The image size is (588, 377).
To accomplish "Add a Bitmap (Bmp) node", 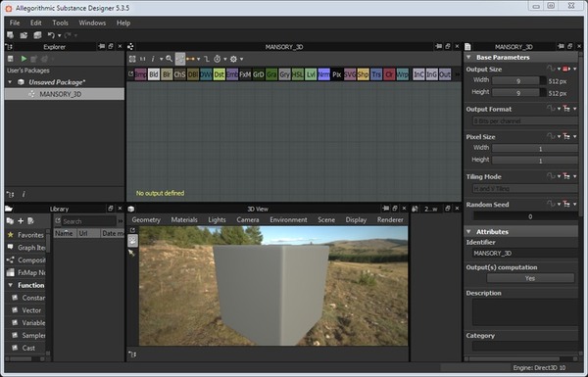I will click(x=140, y=74).
